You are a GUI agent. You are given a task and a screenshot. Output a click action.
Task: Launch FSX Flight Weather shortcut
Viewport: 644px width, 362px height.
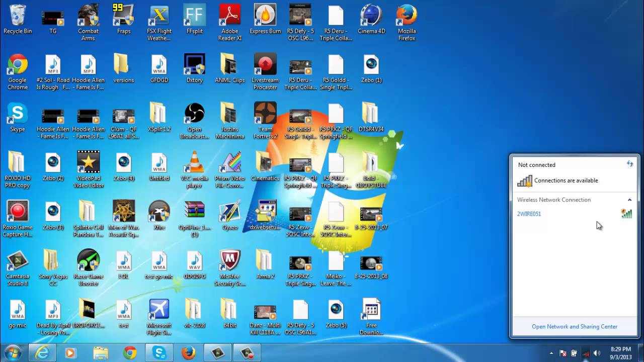[x=159, y=23]
